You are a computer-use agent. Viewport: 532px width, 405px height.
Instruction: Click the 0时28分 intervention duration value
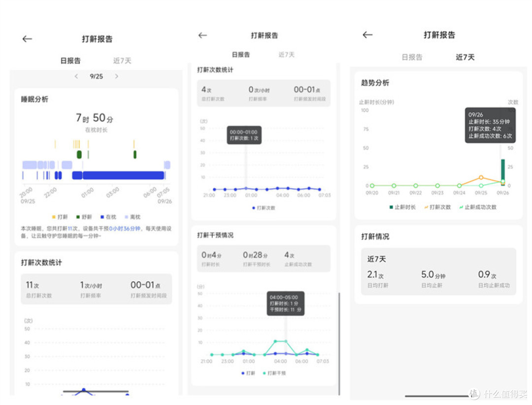[255, 255]
